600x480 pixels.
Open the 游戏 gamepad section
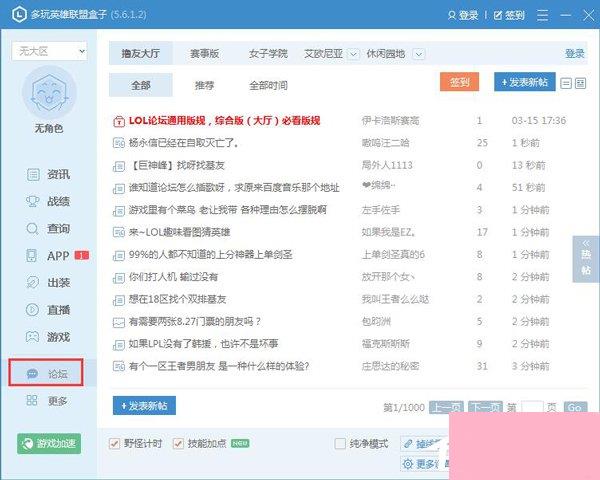[48, 337]
